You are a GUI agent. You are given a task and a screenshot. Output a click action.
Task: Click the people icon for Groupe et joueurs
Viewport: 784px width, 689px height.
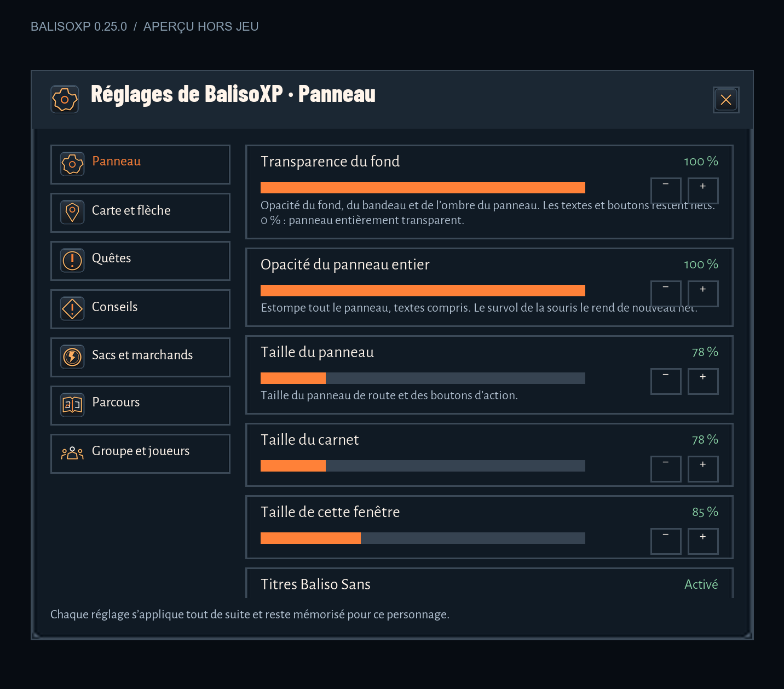coord(72,453)
